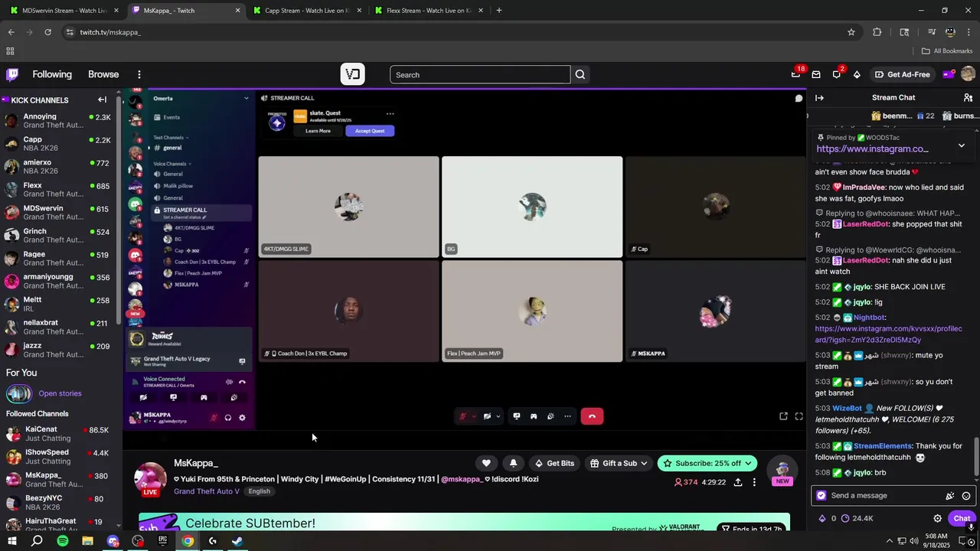980x551 pixels.
Task: Send chat with the Chat button
Action: (962, 518)
